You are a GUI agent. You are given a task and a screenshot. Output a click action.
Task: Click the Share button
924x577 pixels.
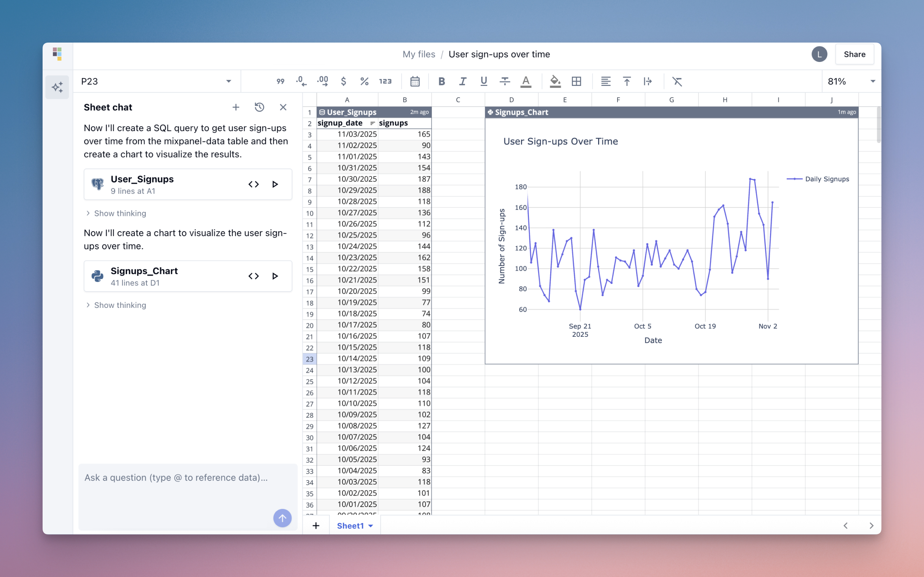click(x=854, y=54)
